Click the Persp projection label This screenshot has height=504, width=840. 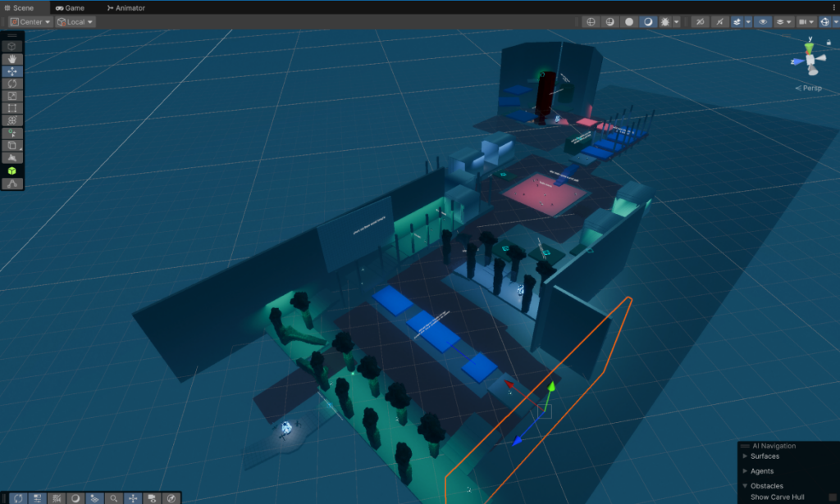809,89
